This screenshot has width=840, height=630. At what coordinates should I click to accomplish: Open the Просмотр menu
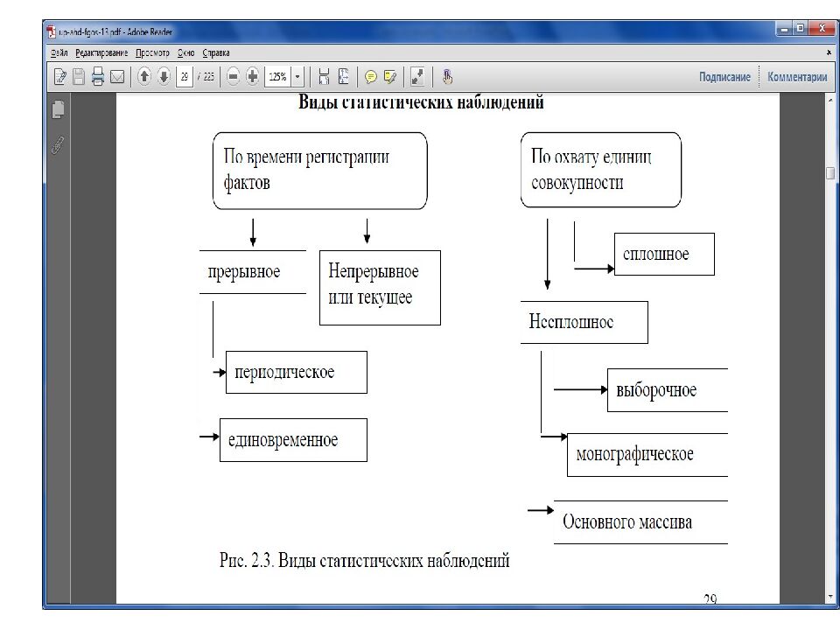[152, 52]
